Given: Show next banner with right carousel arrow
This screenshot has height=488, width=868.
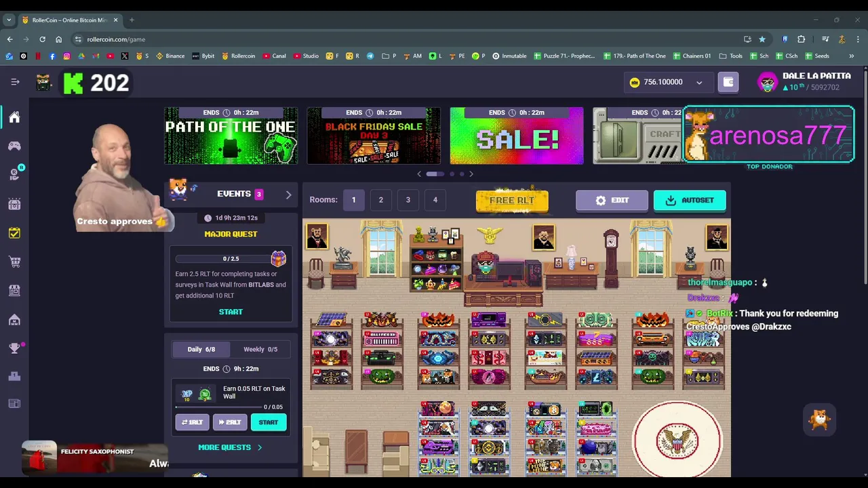Looking at the screenshot, I should [471, 174].
